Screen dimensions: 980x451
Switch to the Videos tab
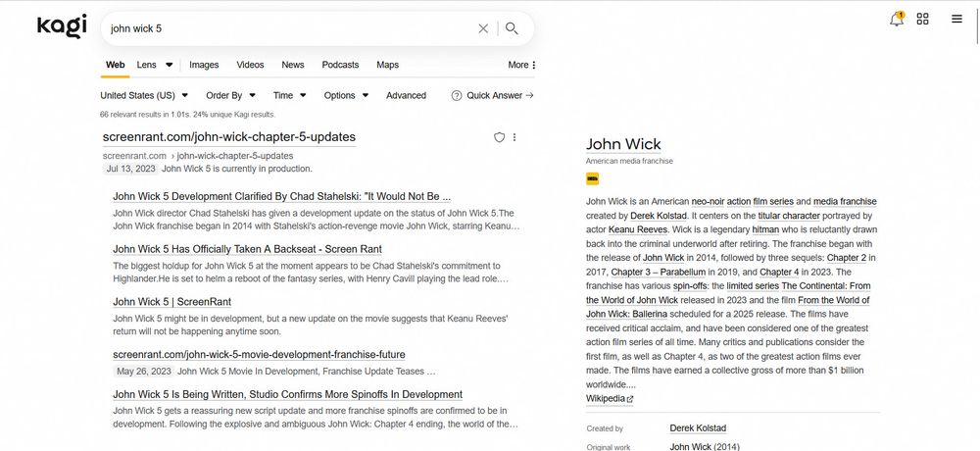pyautogui.click(x=250, y=65)
